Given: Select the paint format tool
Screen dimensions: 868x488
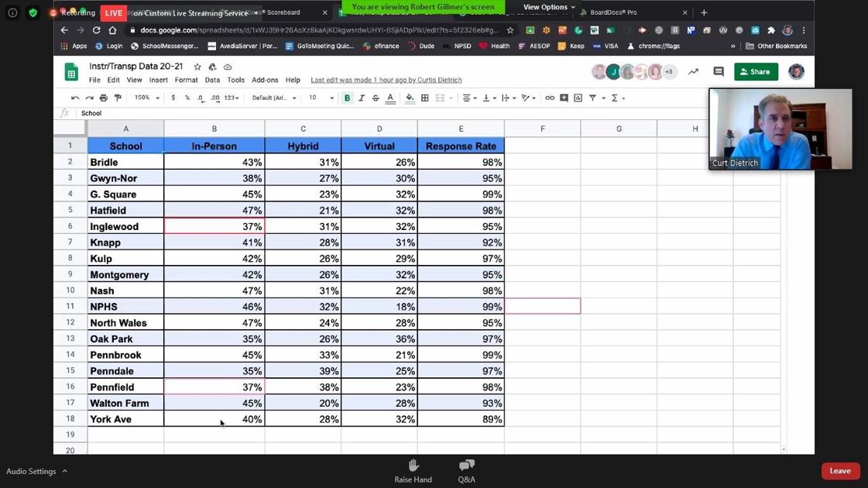Looking at the screenshot, I should click(x=118, y=98).
